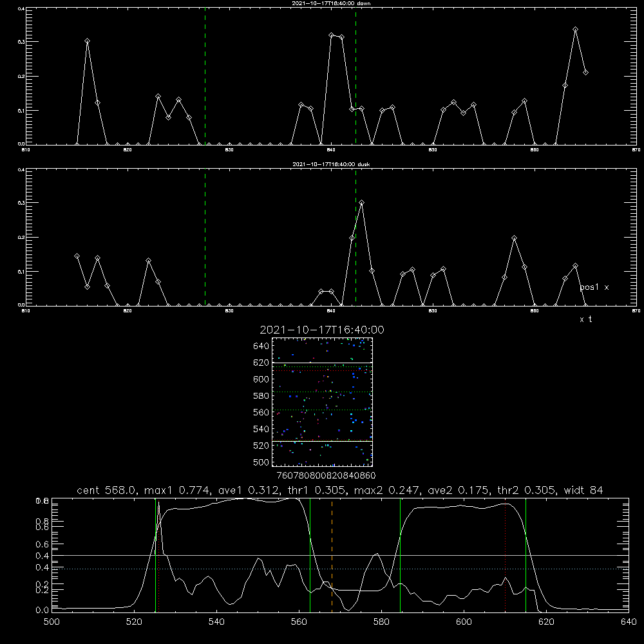Click the '600' x-axis label of the bottom plot

[464, 621]
